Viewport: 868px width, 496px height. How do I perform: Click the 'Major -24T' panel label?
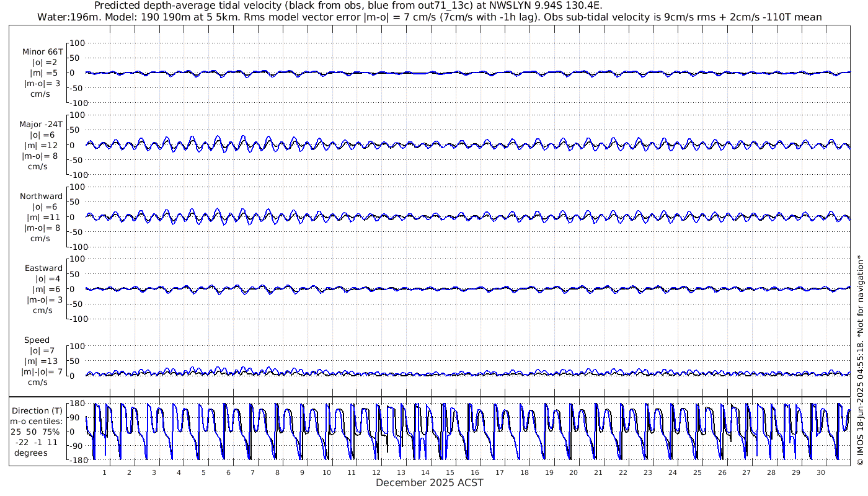pos(41,124)
